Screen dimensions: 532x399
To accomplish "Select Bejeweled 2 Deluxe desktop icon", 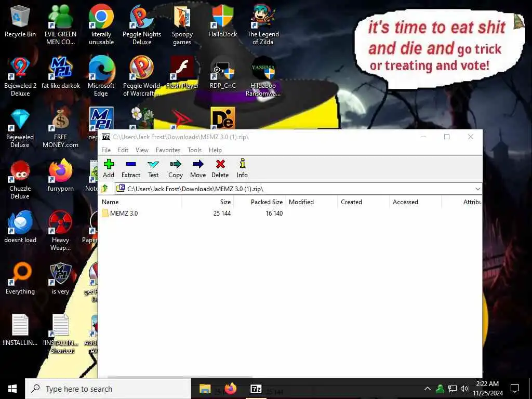I will pyautogui.click(x=20, y=77).
